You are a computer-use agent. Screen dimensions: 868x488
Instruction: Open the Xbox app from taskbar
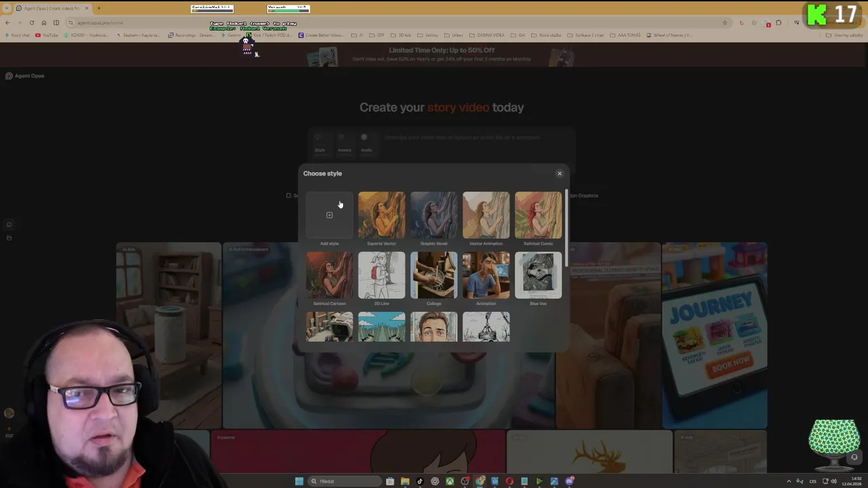[x=450, y=481]
